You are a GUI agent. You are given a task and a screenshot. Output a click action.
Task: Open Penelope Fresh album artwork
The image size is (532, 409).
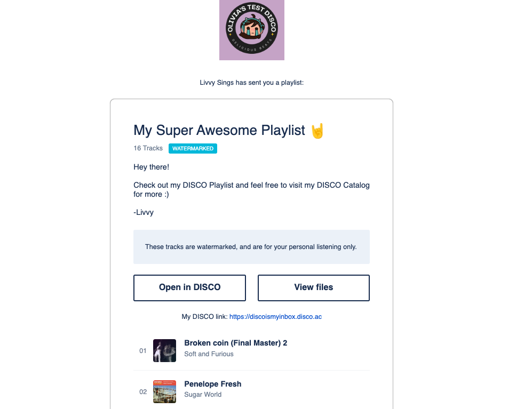tap(164, 391)
